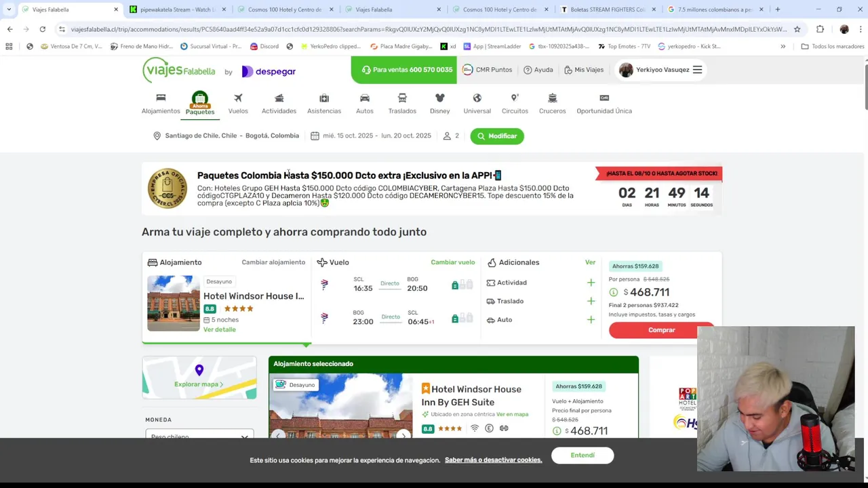Click the despegar logo

(x=269, y=71)
